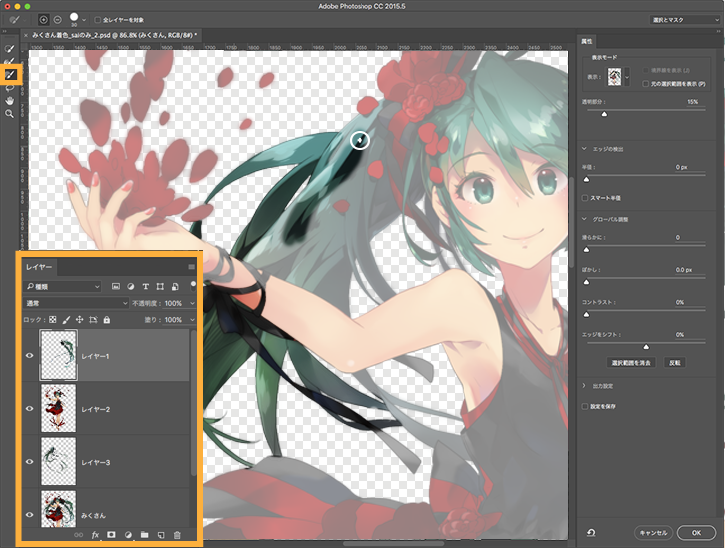Lock image pixels brush icon
Screen dimensions: 725x548
pyautogui.click(x=66, y=320)
